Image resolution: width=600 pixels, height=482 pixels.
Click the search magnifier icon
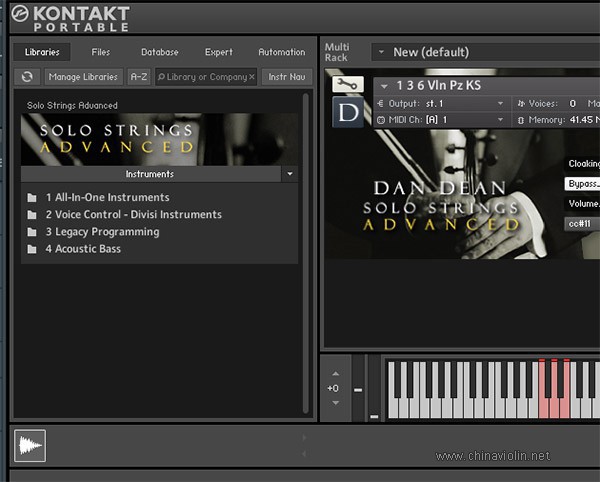pos(161,77)
